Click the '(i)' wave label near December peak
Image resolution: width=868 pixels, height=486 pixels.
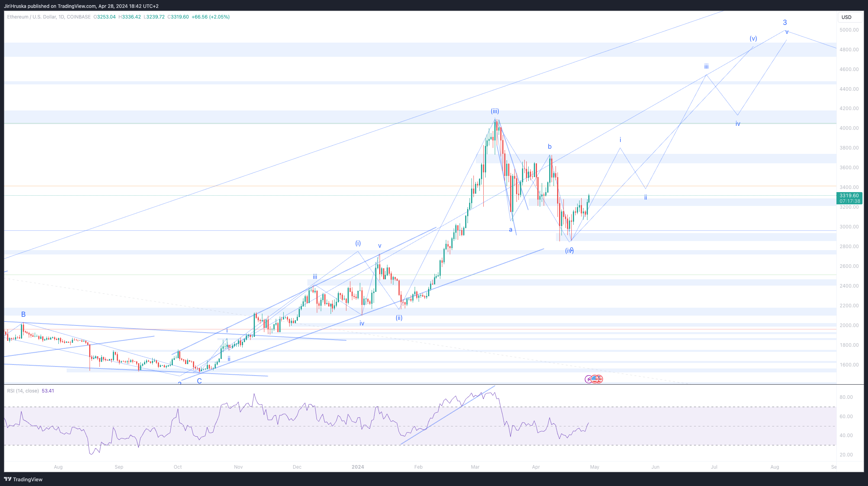click(x=358, y=243)
